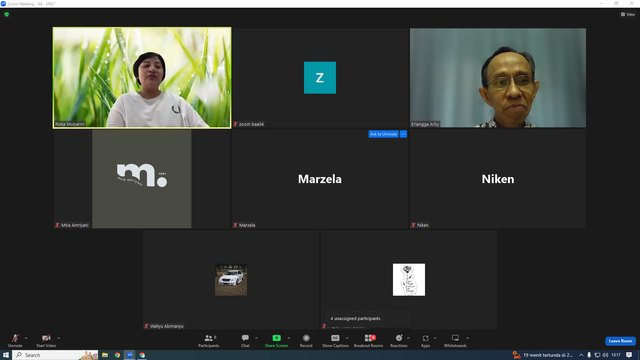
Task: Open Whiteboards
Action: pyautogui.click(x=455, y=340)
